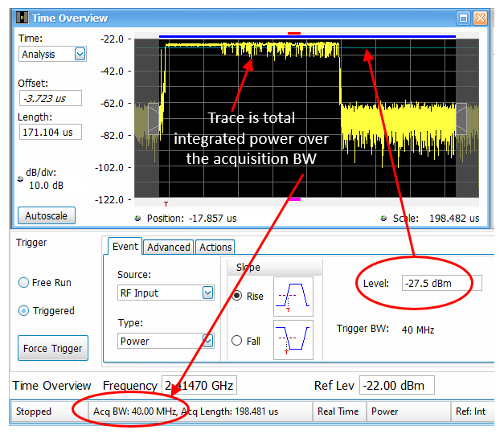Click the -22.0 axis top label

[112, 39]
